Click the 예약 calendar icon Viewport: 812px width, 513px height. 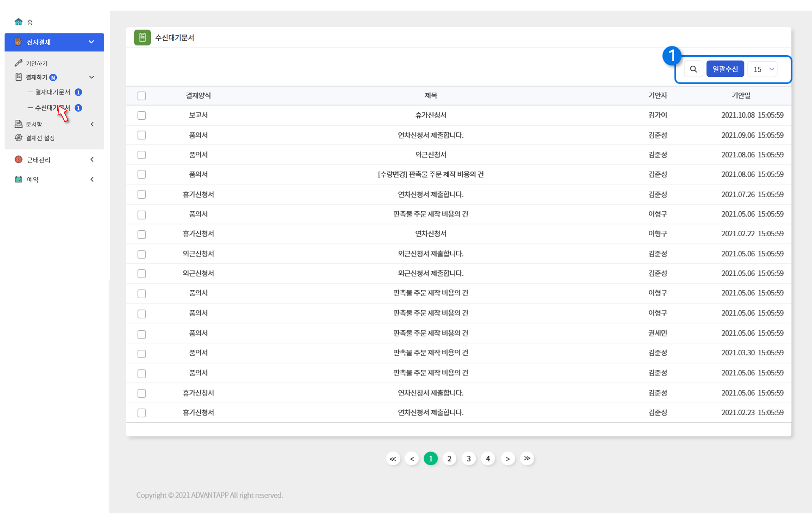point(18,179)
